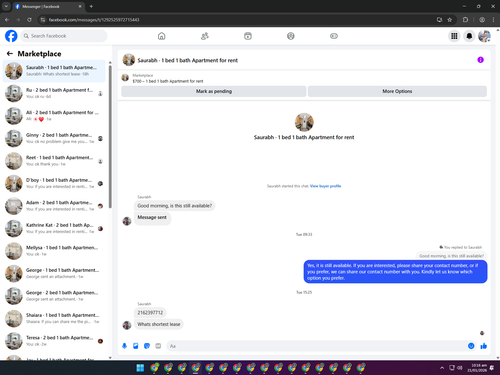Show hidden system tray icons

442,368
